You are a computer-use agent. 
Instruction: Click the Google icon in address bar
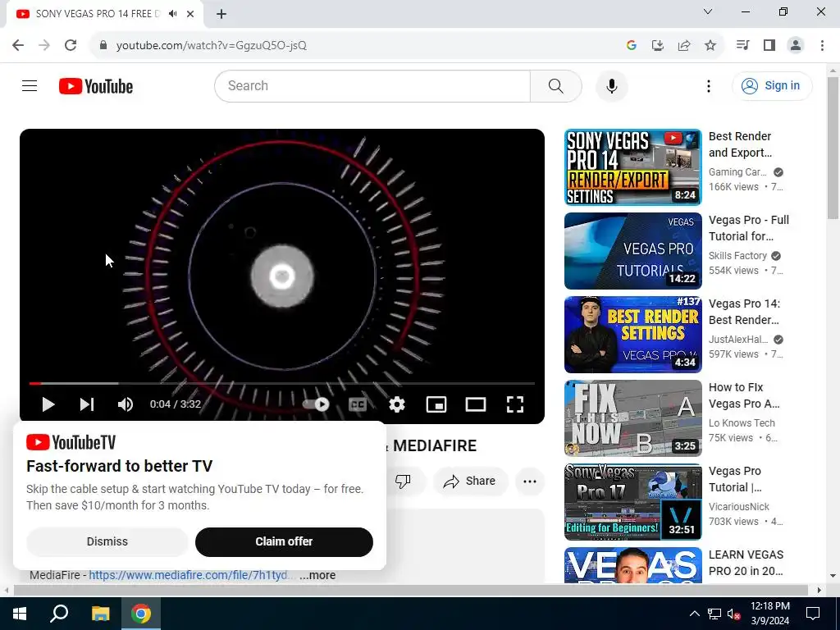[631, 45]
